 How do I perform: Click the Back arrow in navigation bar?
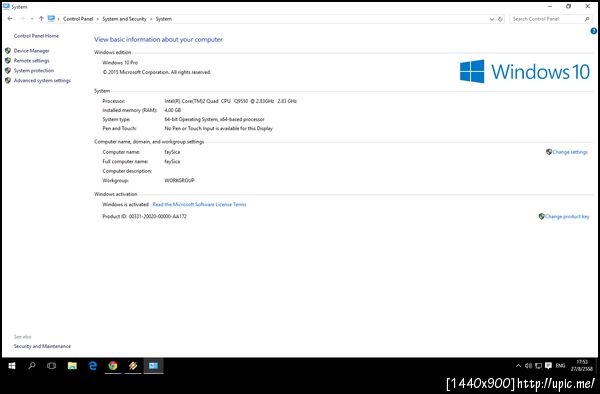point(10,18)
